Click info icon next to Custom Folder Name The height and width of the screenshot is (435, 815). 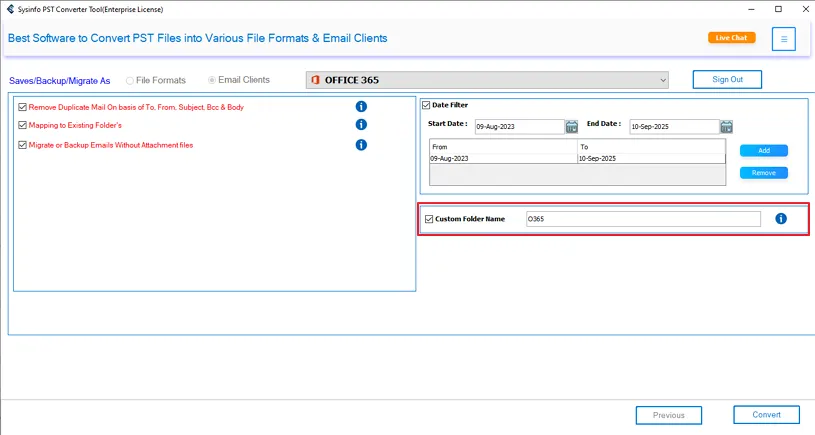781,219
